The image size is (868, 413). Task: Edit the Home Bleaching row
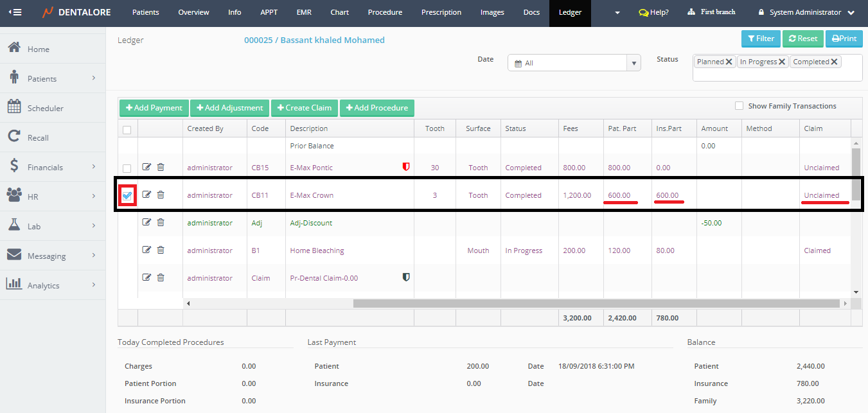pos(146,250)
